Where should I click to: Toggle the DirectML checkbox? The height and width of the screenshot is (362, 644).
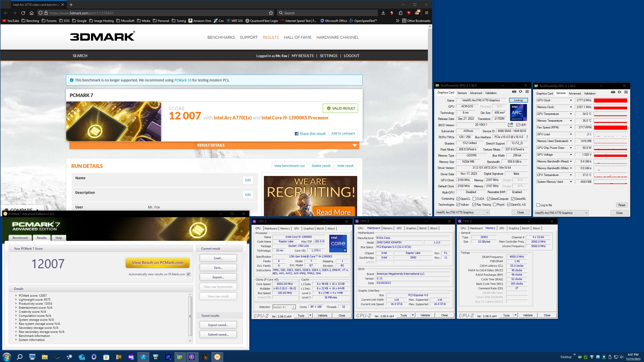(513, 199)
